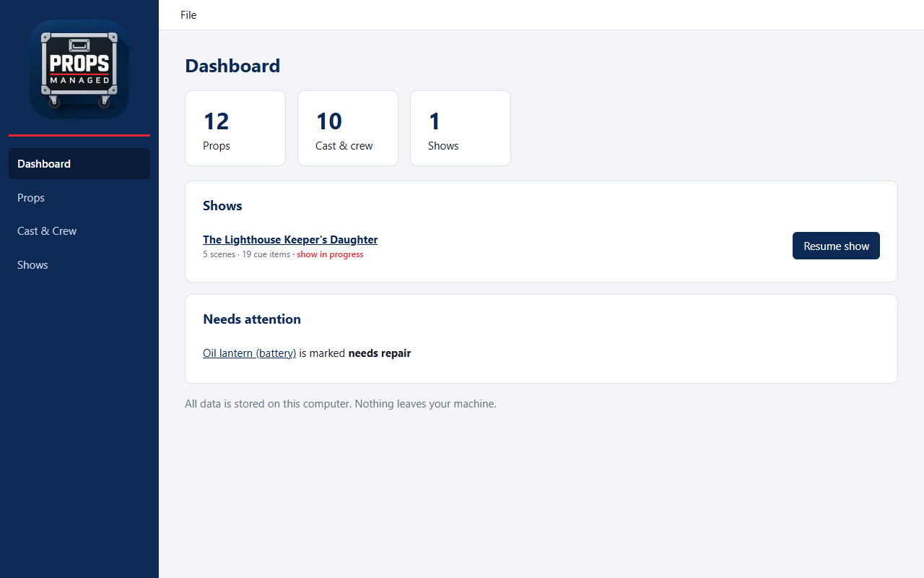Open Cast & Crew in the sidebar
This screenshot has height=578, width=924.
point(79,231)
